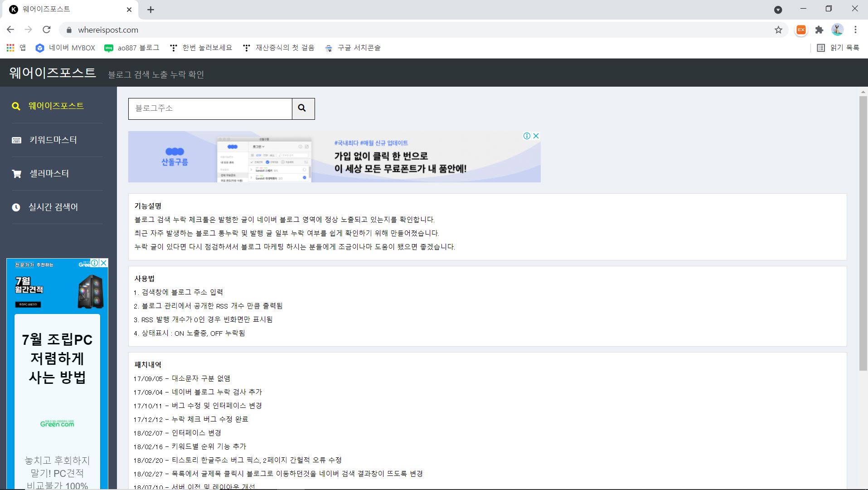Close the 산돌구름 banner ad
868x490 pixels.
[536, 136]
